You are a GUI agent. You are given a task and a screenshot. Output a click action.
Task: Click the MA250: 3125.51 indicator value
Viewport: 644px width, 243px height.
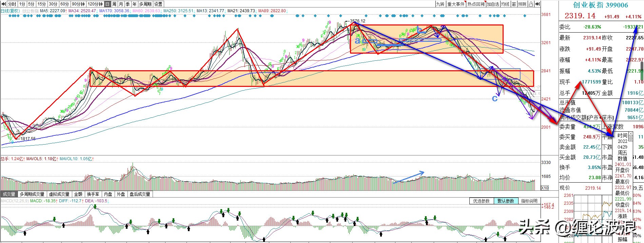(179, 11)
